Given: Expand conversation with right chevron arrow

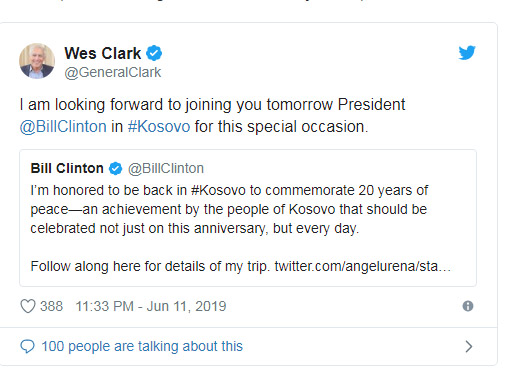Looking at the screenshot, I should 469,347.
